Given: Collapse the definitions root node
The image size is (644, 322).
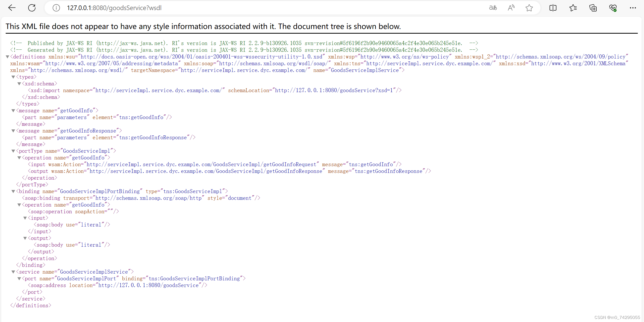Looking at the screenshot, I should (7, 57).
